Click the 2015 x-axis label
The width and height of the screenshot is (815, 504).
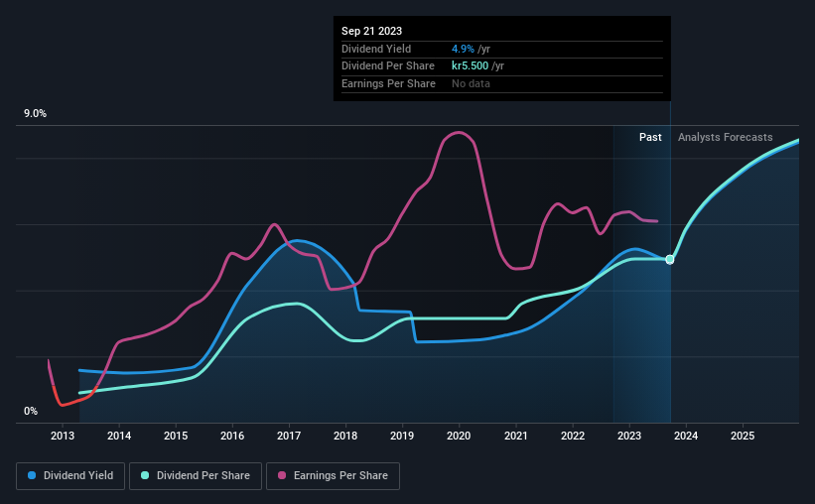tap(176, 436)
